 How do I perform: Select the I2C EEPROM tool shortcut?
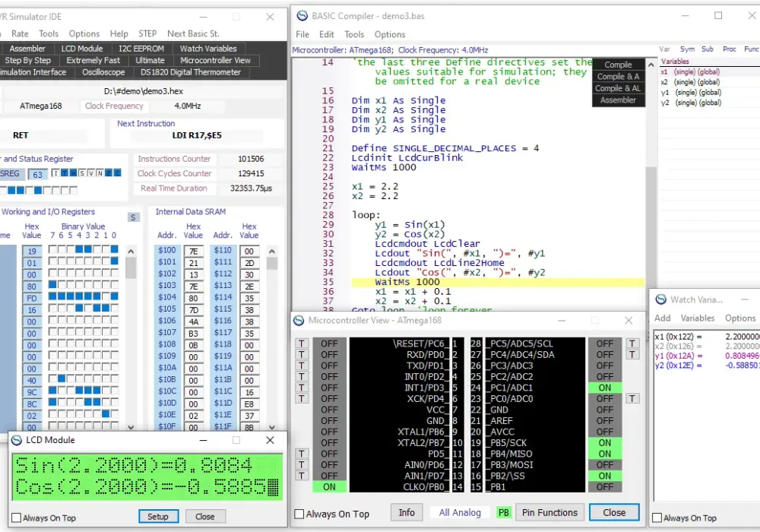[141, 49]
